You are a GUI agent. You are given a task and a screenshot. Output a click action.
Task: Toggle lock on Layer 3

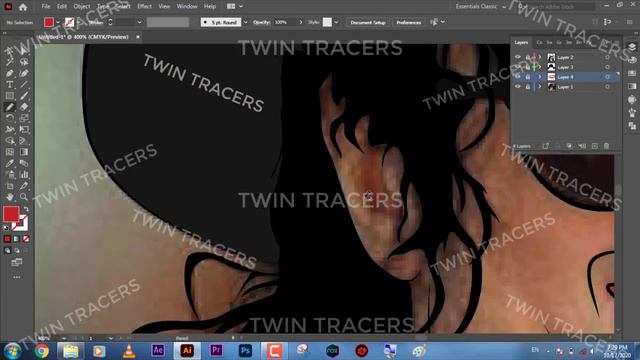pos(527,67)
